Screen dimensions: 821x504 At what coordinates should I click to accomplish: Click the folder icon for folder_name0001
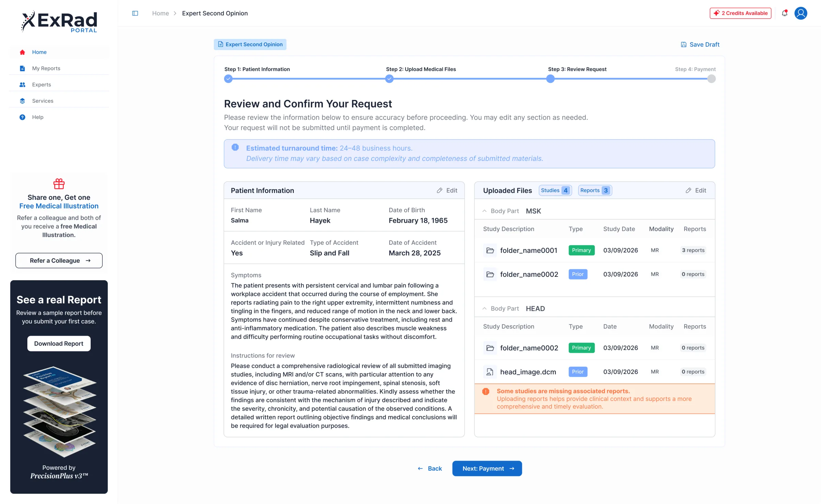tap(490, 250)
